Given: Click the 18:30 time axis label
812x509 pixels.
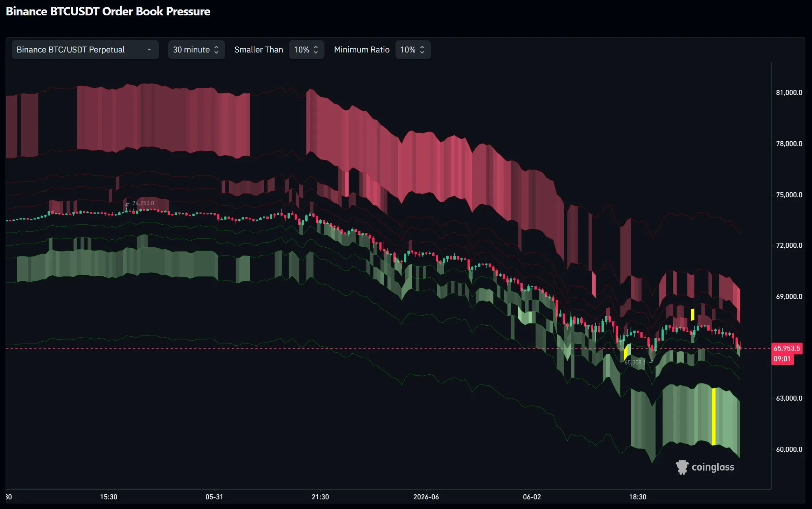Looking at the screenshot, I should click(638, 497).
